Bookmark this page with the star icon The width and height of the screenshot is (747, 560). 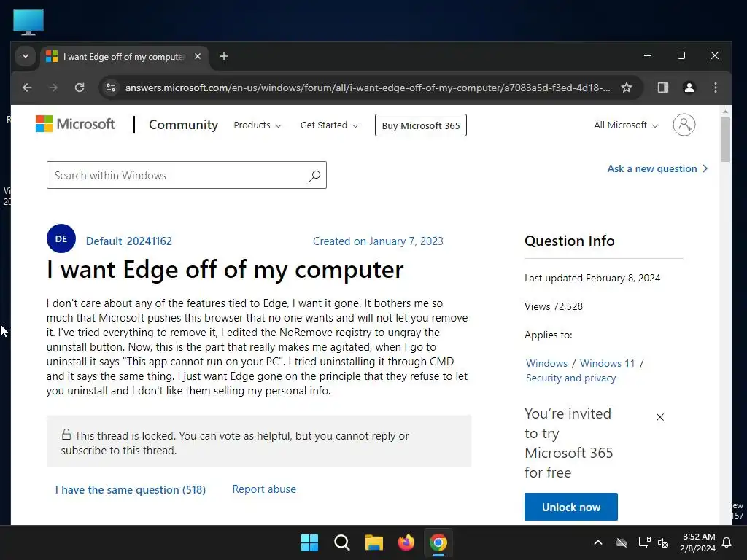pyautogui.click(x=627, y=87)
